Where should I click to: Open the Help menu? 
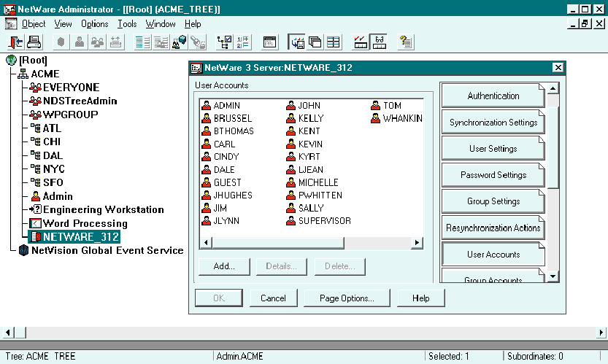193,24
